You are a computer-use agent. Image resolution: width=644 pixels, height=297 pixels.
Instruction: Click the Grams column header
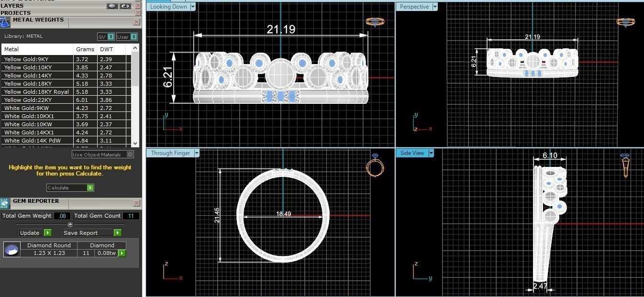(85, 49)
